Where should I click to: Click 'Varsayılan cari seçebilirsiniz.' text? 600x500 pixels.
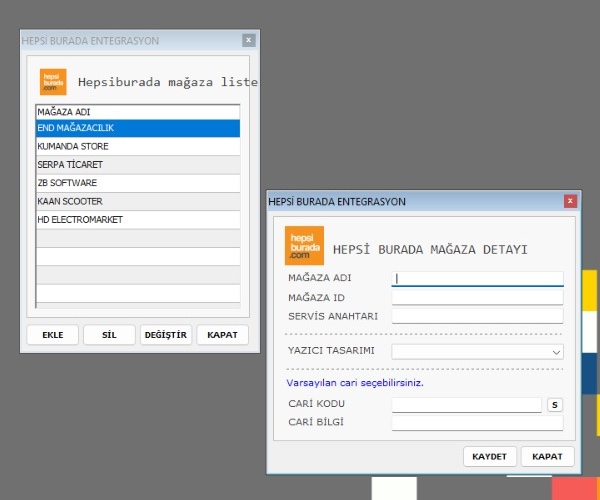[x=355, y=383]
